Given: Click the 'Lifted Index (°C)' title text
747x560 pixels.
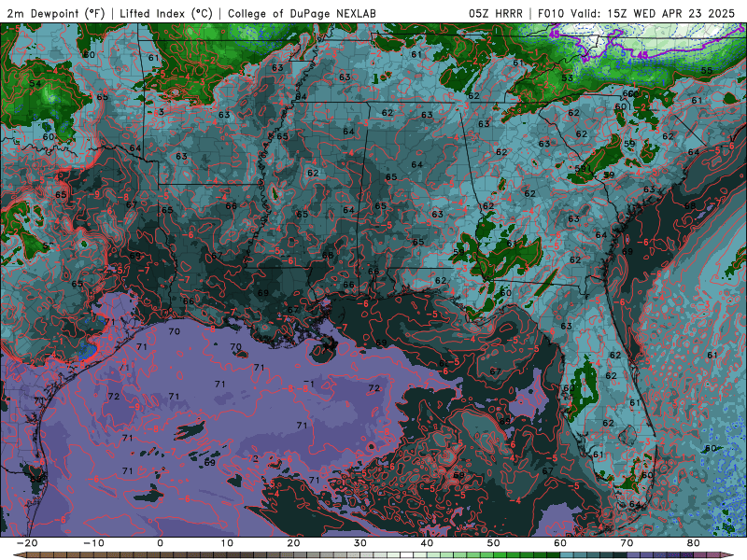Looking at the screenshot, I should coord(166,13).
